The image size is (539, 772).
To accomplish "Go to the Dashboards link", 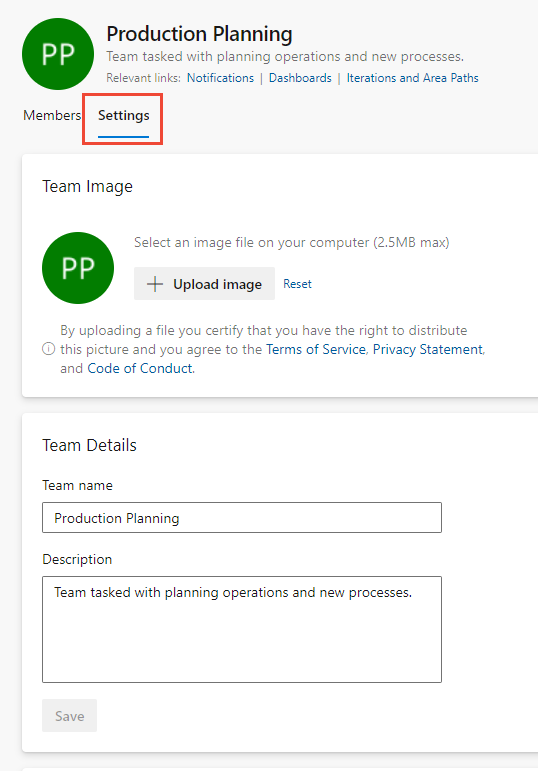I will (x=300, y=78).
